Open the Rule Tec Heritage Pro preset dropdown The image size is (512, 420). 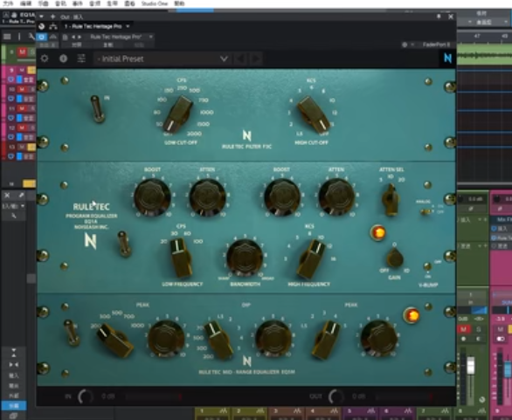(x=120, y=37)
